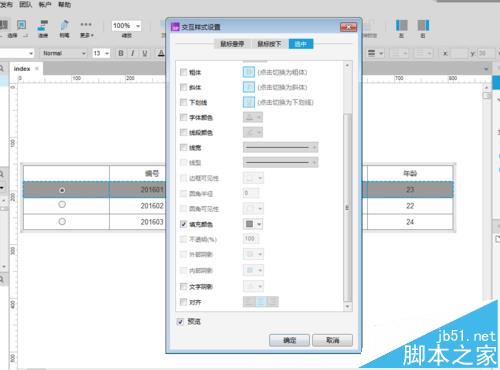
Task: Switch to the 鼠标悬停 mouse over tab
Action: click(x=232, y=44)
